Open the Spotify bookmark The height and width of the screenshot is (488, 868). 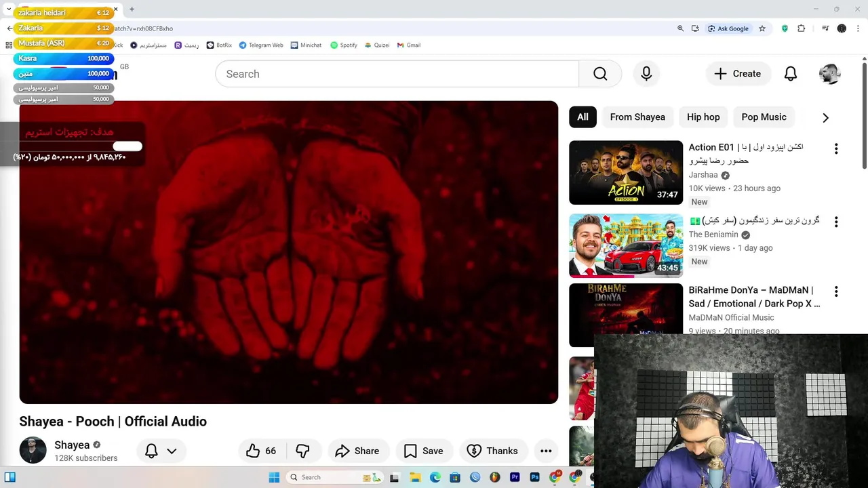tap(343, 45)
